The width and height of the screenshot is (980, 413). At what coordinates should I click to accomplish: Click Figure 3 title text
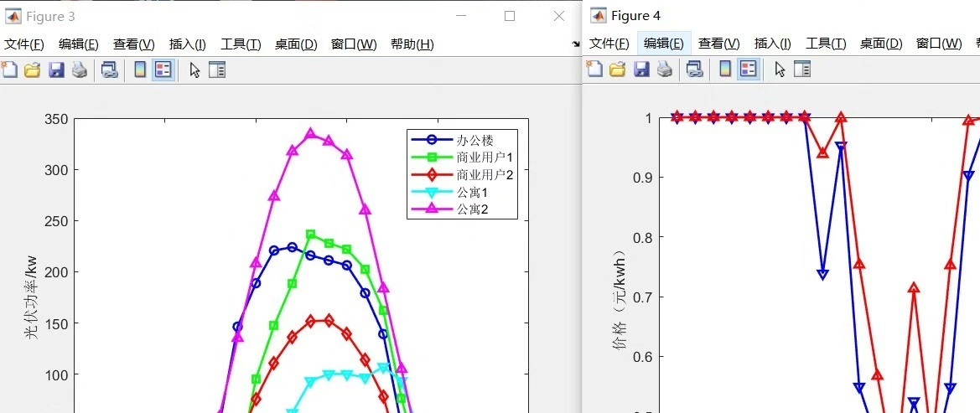tap(50, 17)
